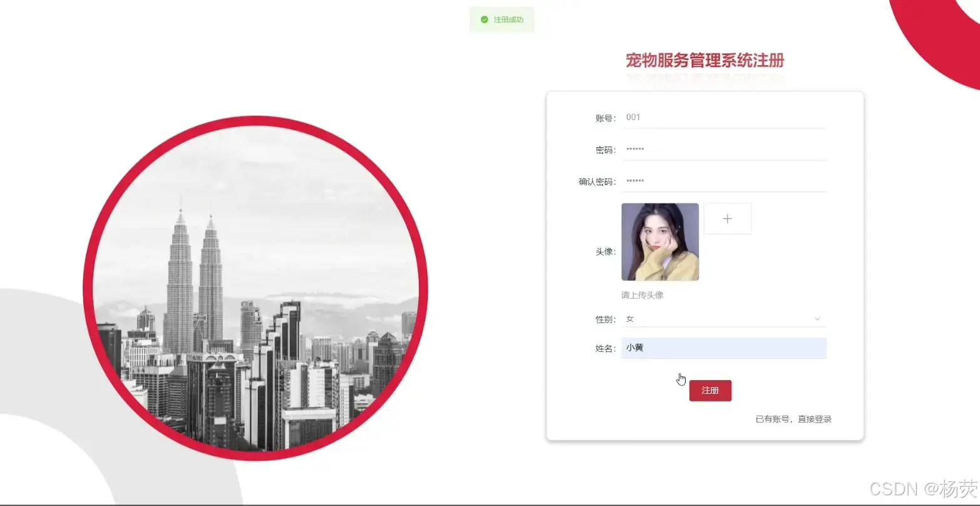Click the 账号 input field showing 001
Screen dimensions: 980x506
(723, 118)
